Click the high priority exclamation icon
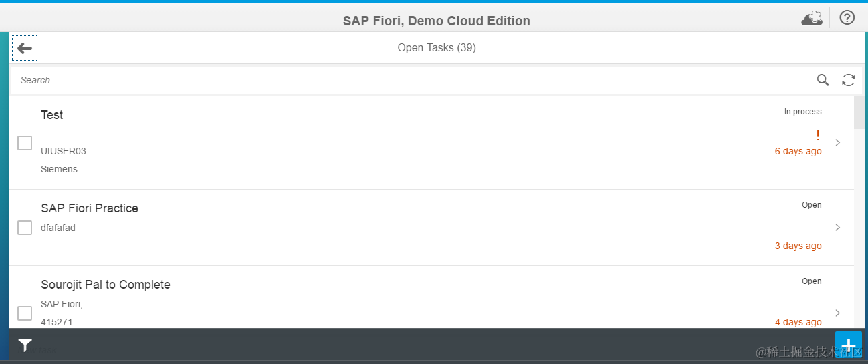The width and height of the screenshot is (868, 364). [x=818, y=135]
